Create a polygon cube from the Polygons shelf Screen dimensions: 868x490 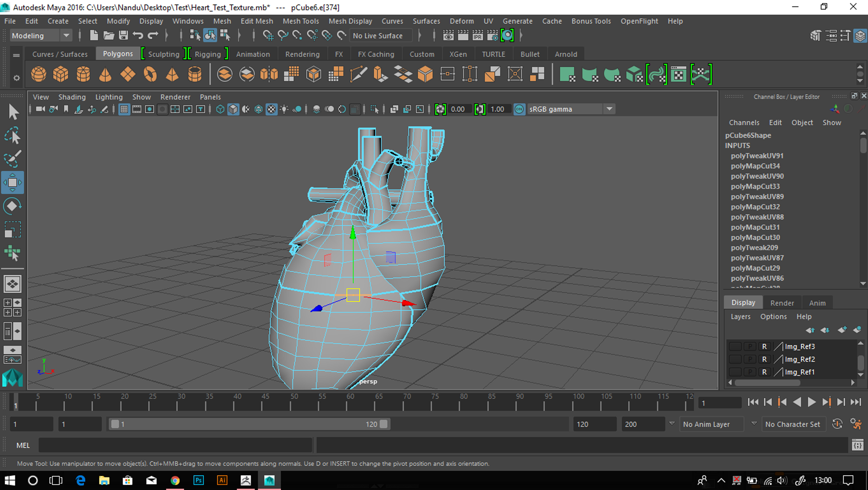click(60, 74)
